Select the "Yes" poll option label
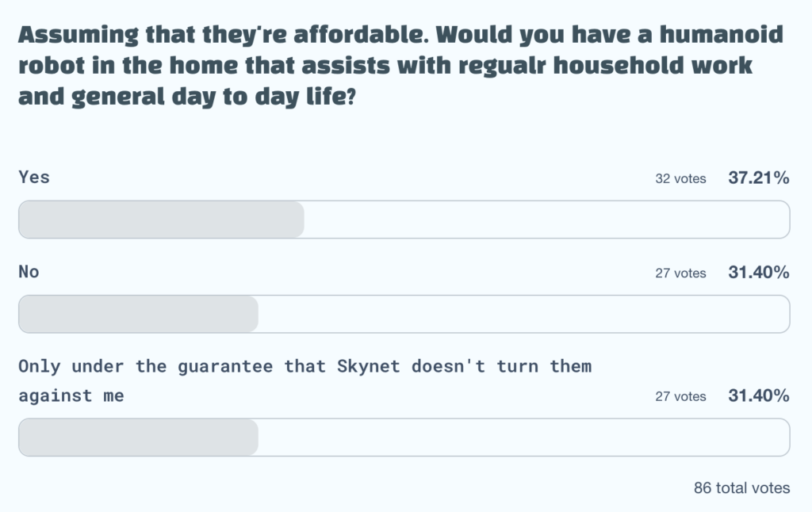 tap(34, 178)
